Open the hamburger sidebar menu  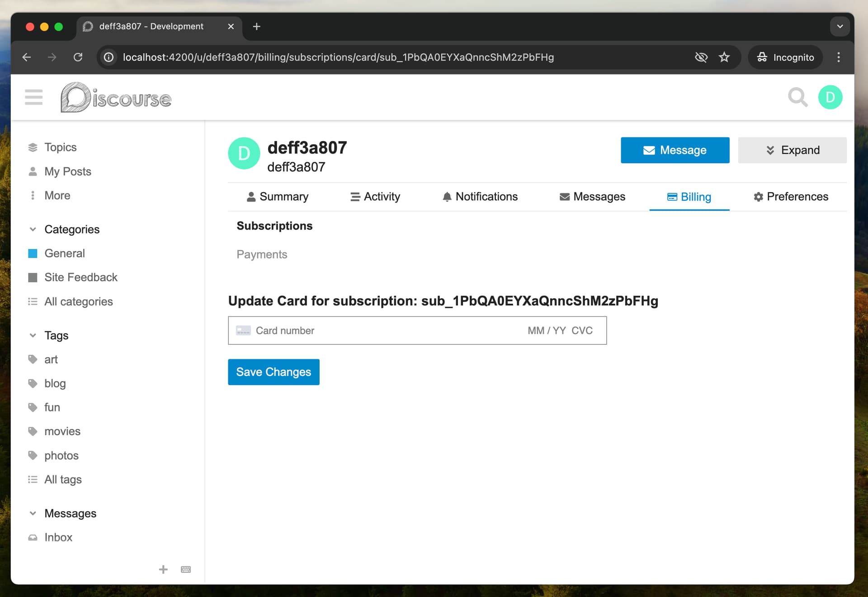pos(33,97)
